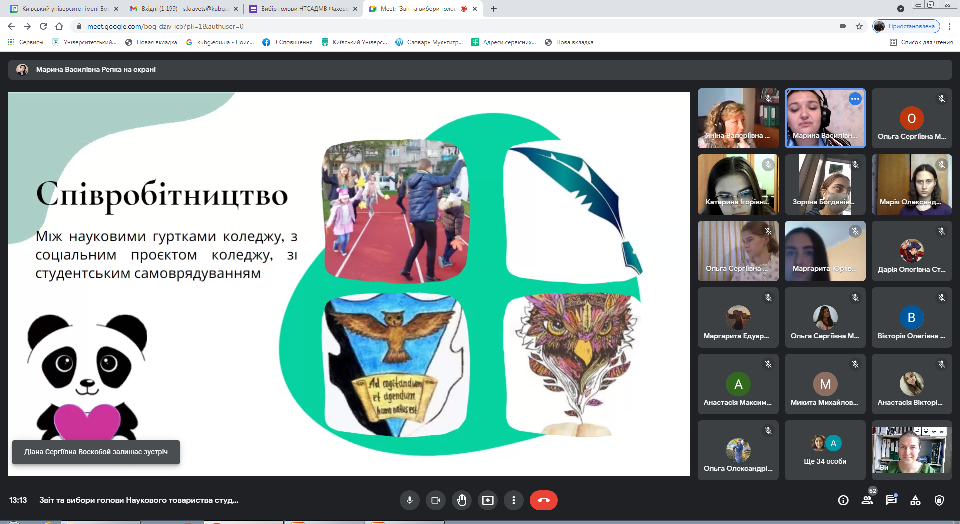Open options dots on Марина Василівна tile
Viewport: 960px width, 524px height.
pos(855,99)
